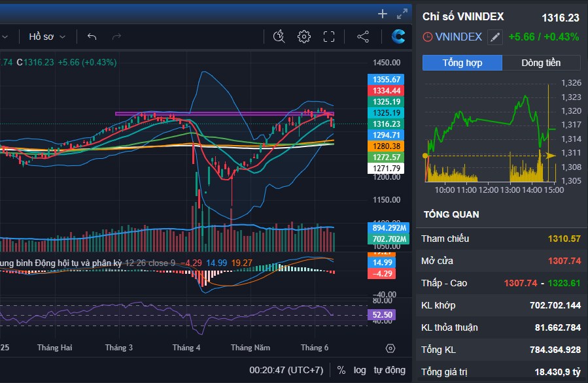The width and height of the screenshot is (588, 383).
Task: Click the MACD 14.99 axis label
Action: click(382, 262)
